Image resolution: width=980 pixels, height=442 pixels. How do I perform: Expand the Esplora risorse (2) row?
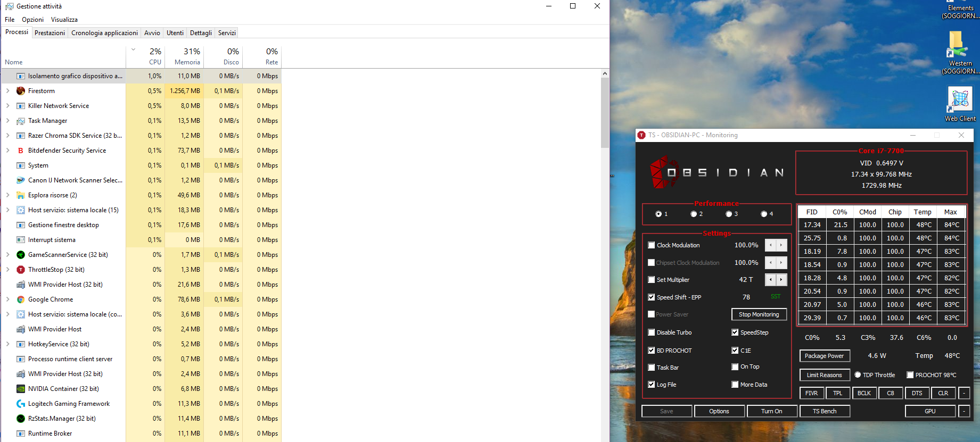(7, 195)
